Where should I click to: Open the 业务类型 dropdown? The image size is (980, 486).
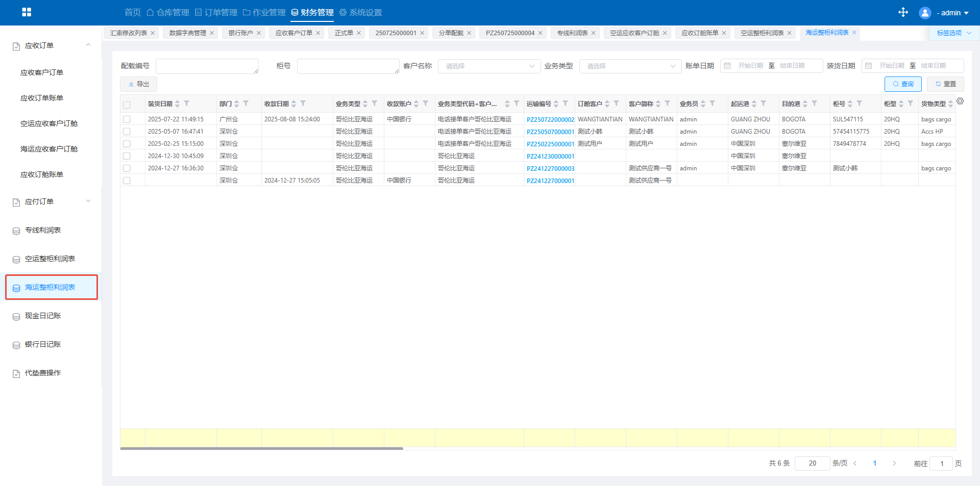(630, 66)
